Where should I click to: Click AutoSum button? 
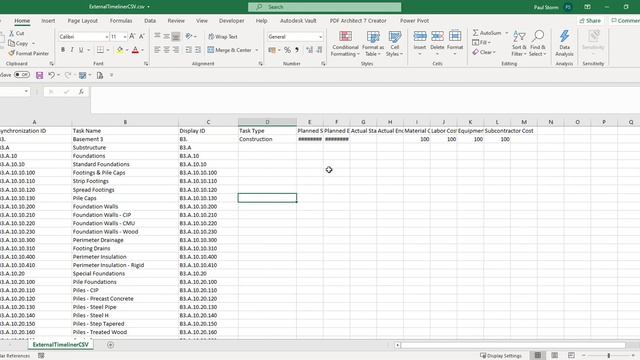pyautogui.click(x=487, y=33)
